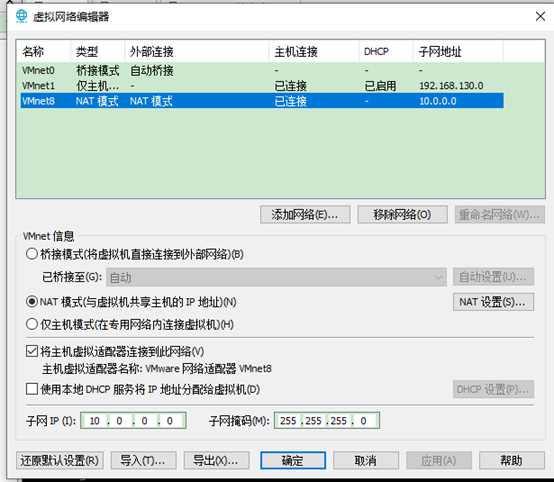Select 仅主机模式 radio button

[x=32, y=324]
